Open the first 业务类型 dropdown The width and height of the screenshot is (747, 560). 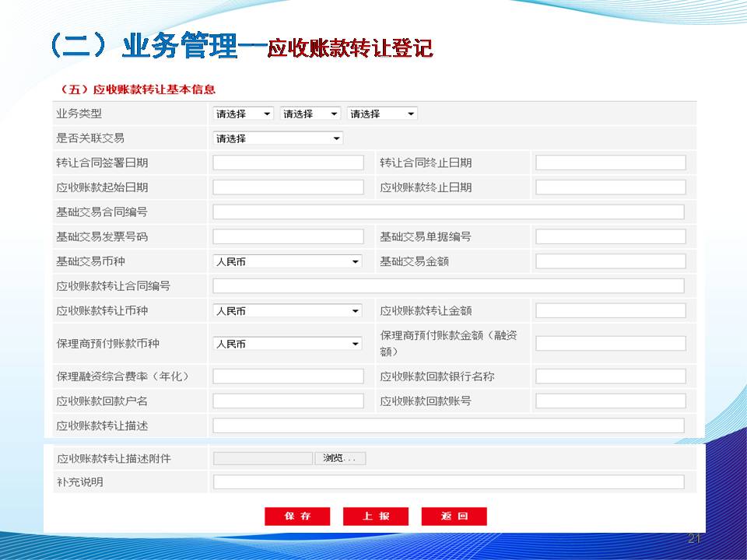(243, 114)
